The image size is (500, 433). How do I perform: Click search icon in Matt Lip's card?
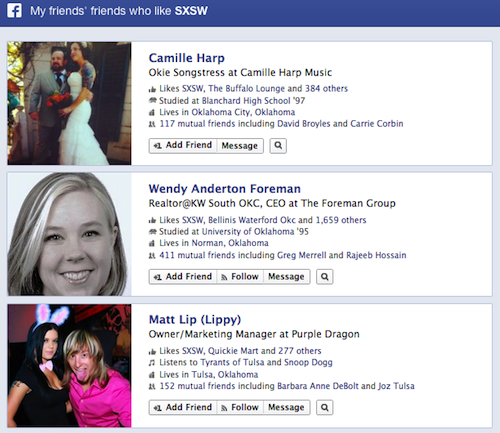click(x=324, y=407)
